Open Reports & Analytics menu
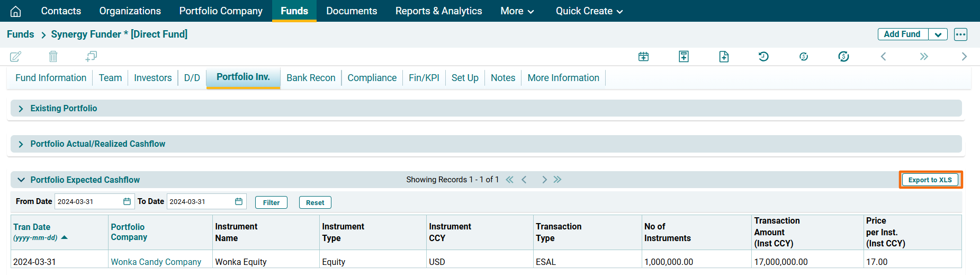Image resolution: width=980 pixels, height=275 pixels. tap(438, 11)
